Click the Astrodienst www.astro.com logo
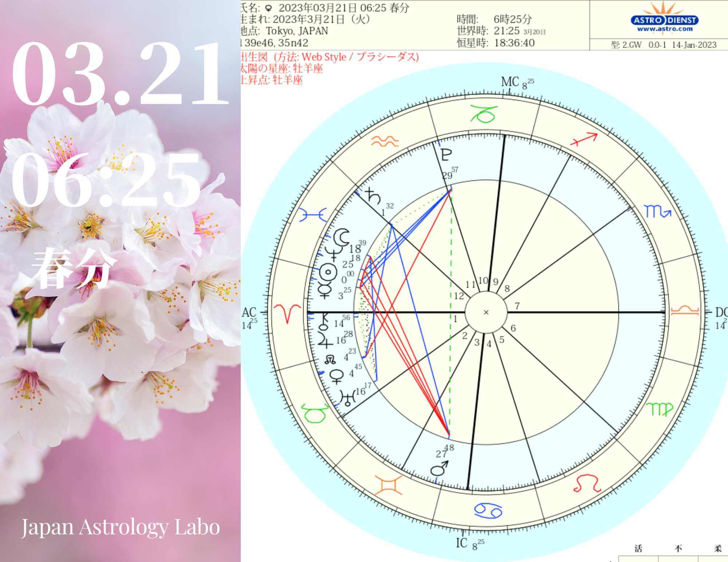 click(665, 21)
